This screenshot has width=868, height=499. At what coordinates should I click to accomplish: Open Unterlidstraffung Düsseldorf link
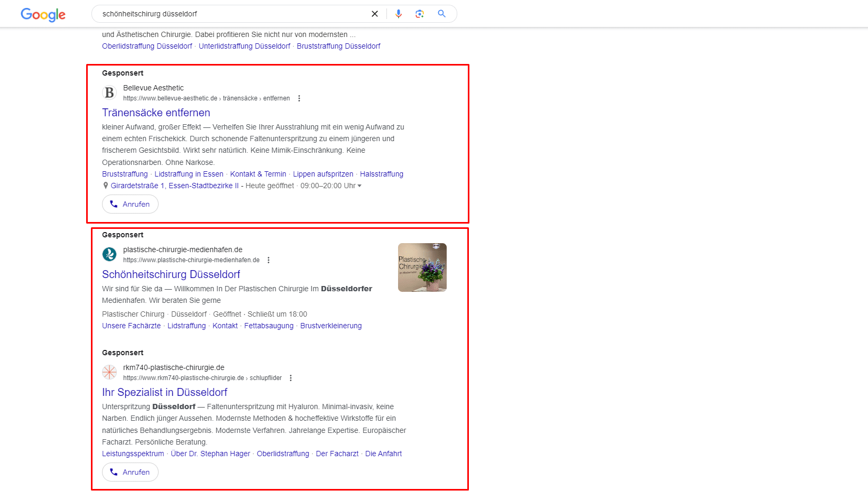tap(244, 46)
